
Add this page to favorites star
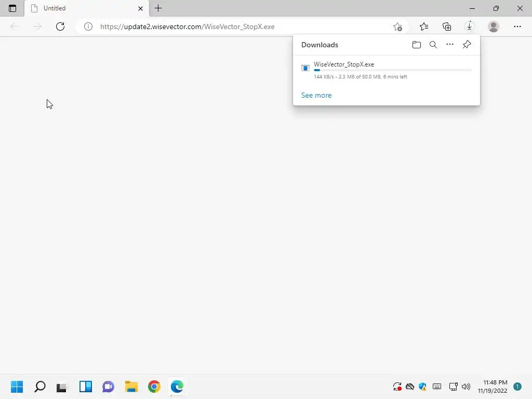coord(397,26)
